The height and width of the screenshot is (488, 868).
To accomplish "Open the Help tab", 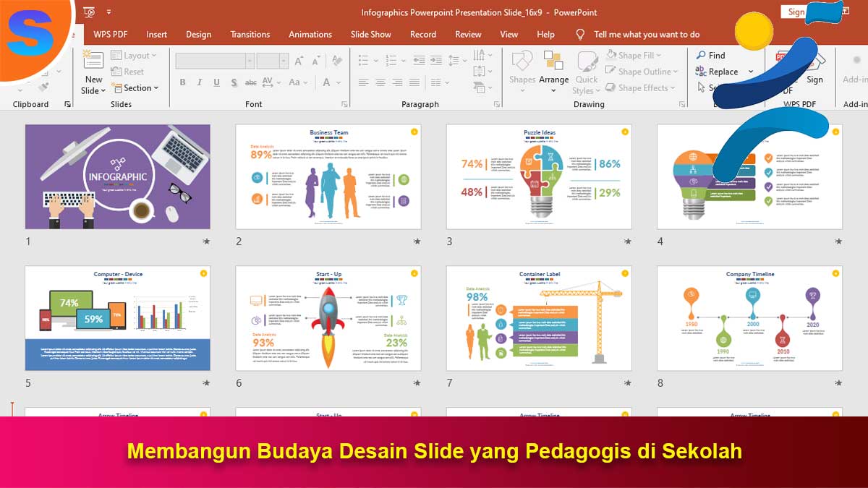I will (545, 34).
